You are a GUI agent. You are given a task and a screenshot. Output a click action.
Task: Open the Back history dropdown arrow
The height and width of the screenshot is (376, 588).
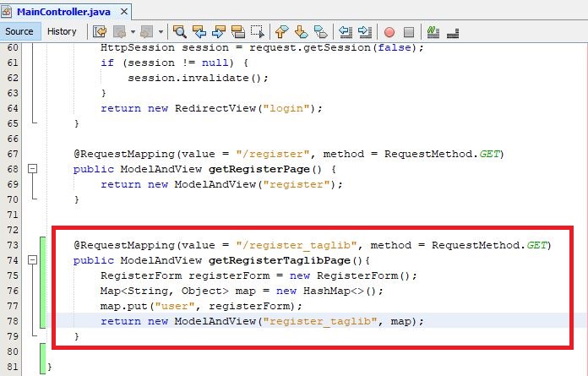coord(133,32)
